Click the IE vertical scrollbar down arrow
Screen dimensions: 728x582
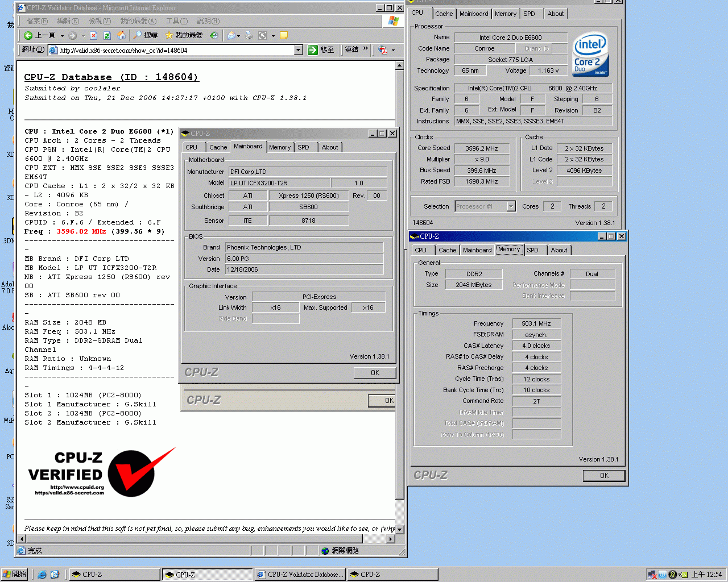(x=399, y=529)
